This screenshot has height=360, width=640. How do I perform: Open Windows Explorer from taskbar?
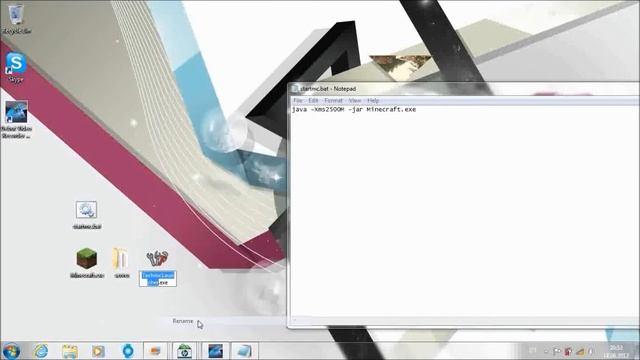pyautogui.click(x=70, y=351)
